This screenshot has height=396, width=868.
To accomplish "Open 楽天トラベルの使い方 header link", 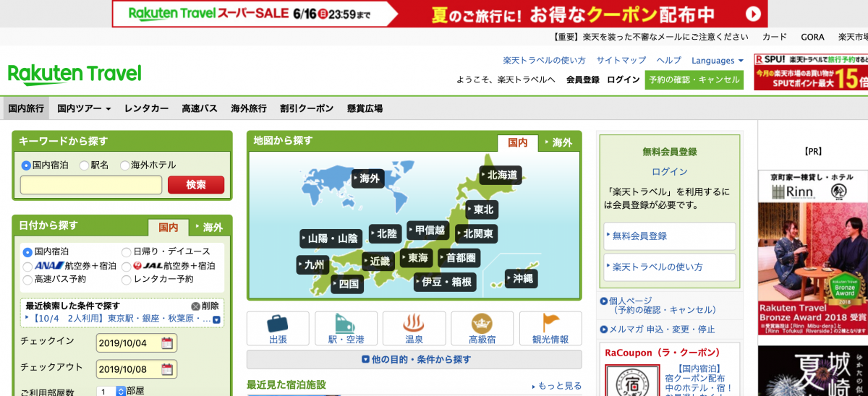I will pos(545,61).
